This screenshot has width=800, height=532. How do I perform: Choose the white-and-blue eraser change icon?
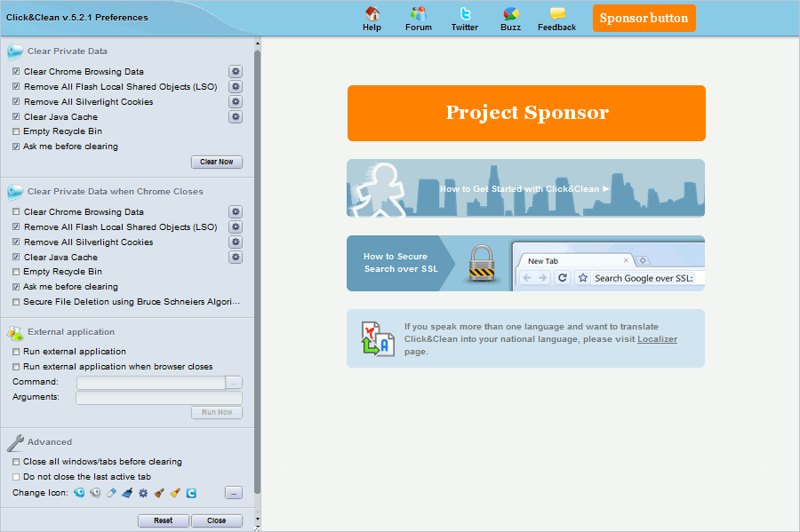click(111, 493)
